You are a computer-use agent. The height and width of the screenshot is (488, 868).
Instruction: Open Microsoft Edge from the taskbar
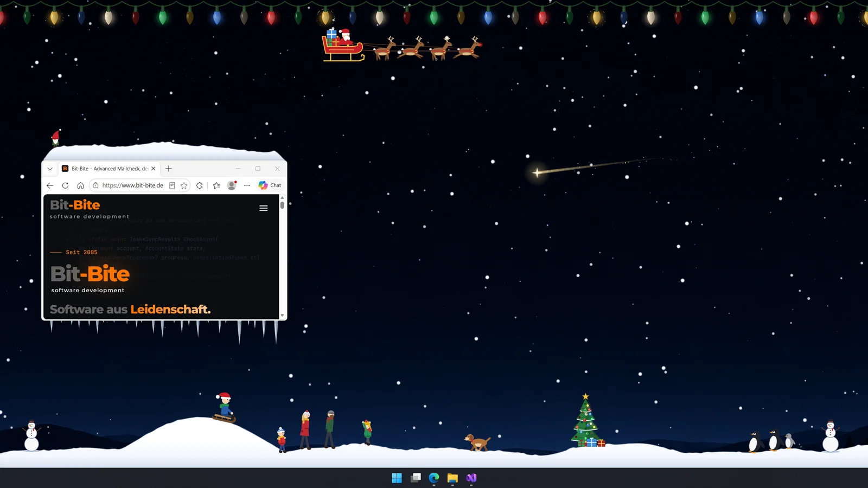434,478
